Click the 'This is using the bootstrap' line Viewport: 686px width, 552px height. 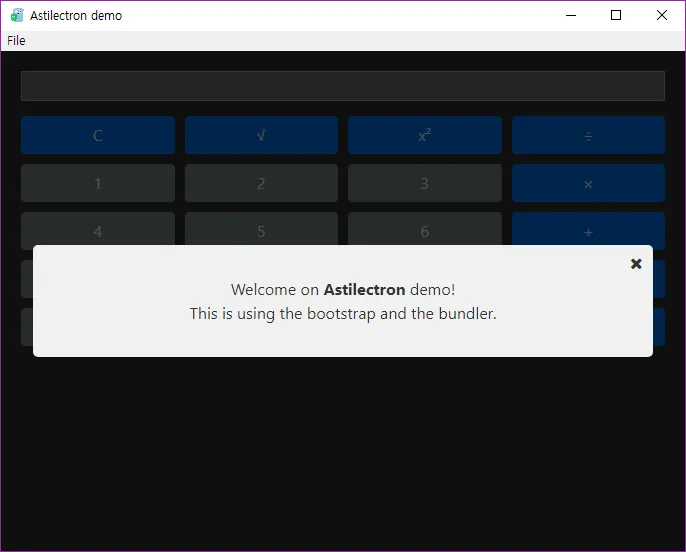[343, 314]
